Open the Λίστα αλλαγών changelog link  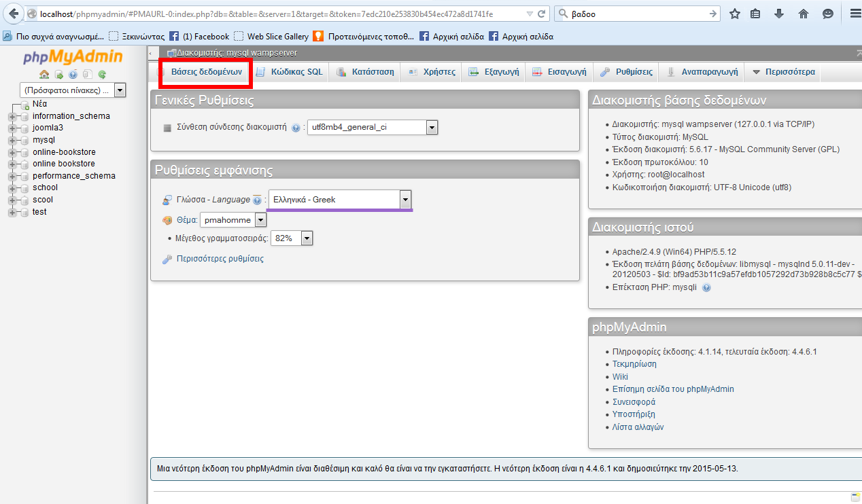(638, 427)
